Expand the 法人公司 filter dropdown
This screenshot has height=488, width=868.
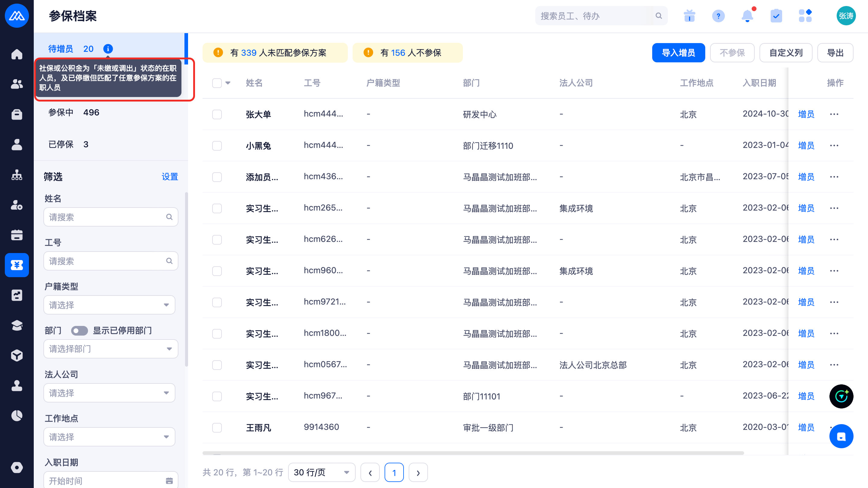point(109,393)
